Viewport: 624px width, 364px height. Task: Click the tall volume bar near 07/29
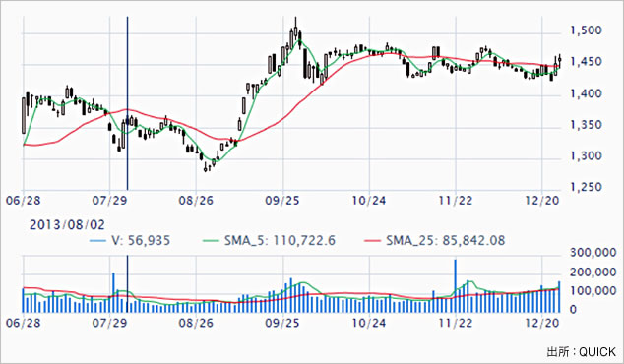click(x=113, y=292)
